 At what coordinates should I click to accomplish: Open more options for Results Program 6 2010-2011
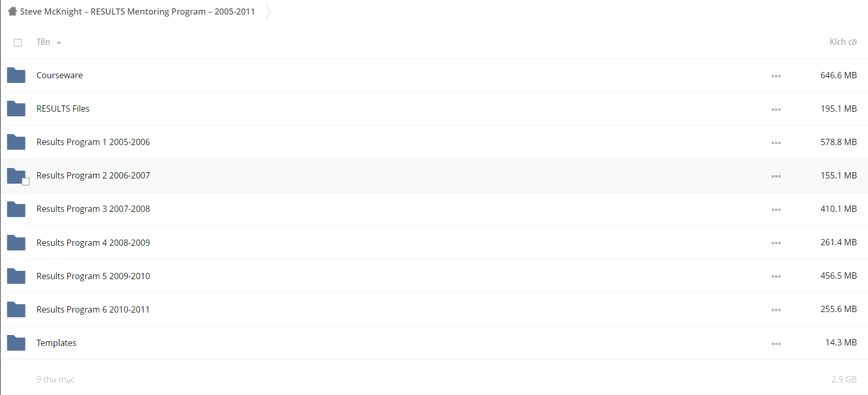(x=776, y=310)
